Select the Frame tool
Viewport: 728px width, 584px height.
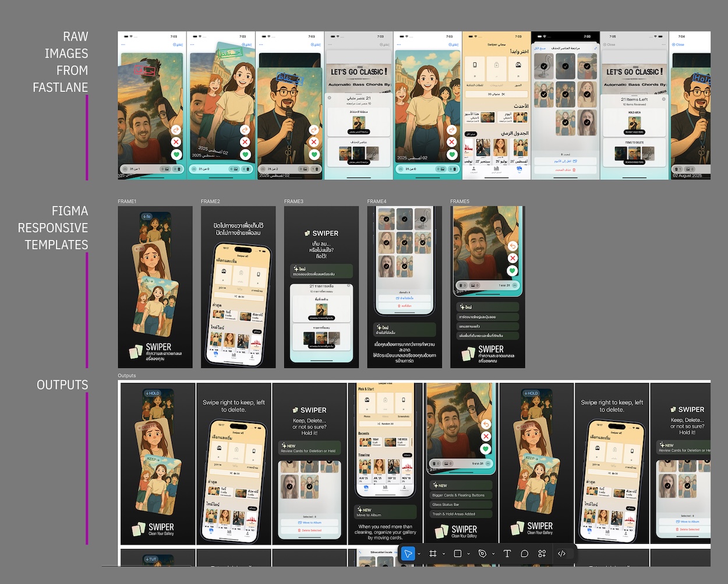(433, 554)
